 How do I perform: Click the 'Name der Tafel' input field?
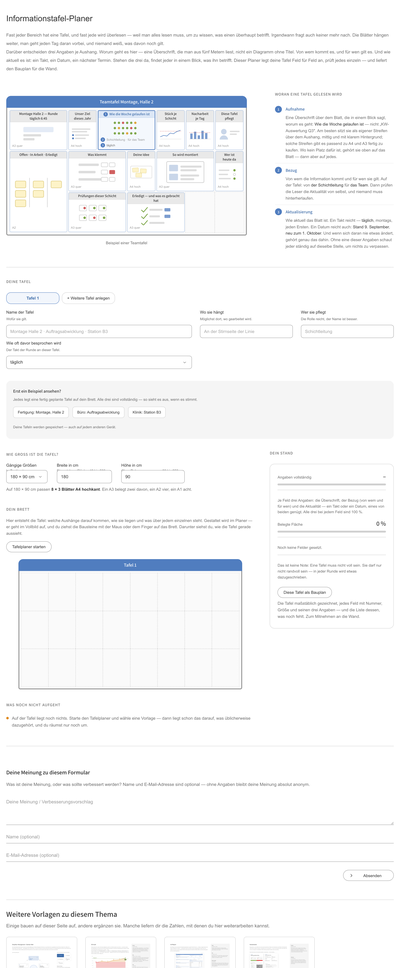[x=99, y=332]
